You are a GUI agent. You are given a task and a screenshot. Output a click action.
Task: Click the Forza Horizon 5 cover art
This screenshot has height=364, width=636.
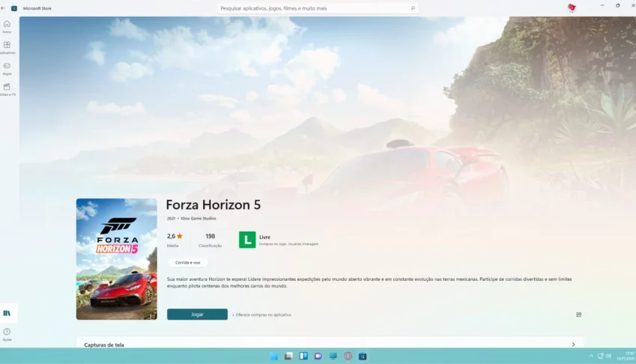[x=116, y=259]
